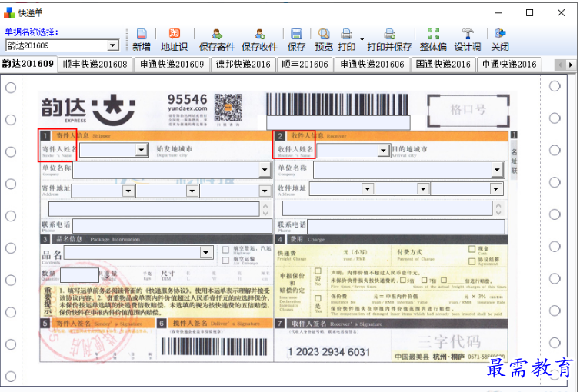Click the waybill QR code image
The image size is (580, 392).
228,108
